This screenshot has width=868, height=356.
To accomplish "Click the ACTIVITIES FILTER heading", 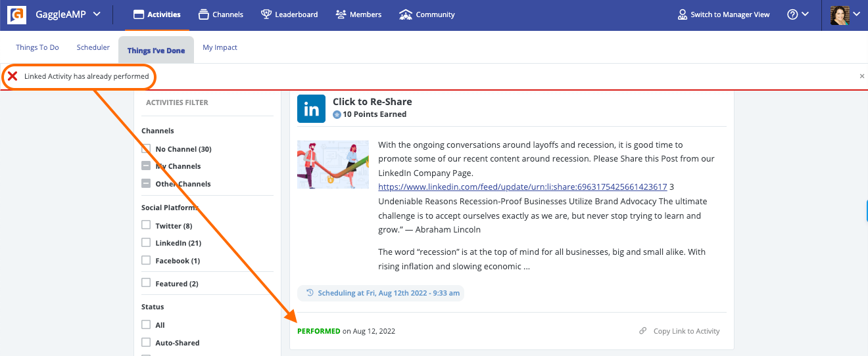I will [177, 102].
